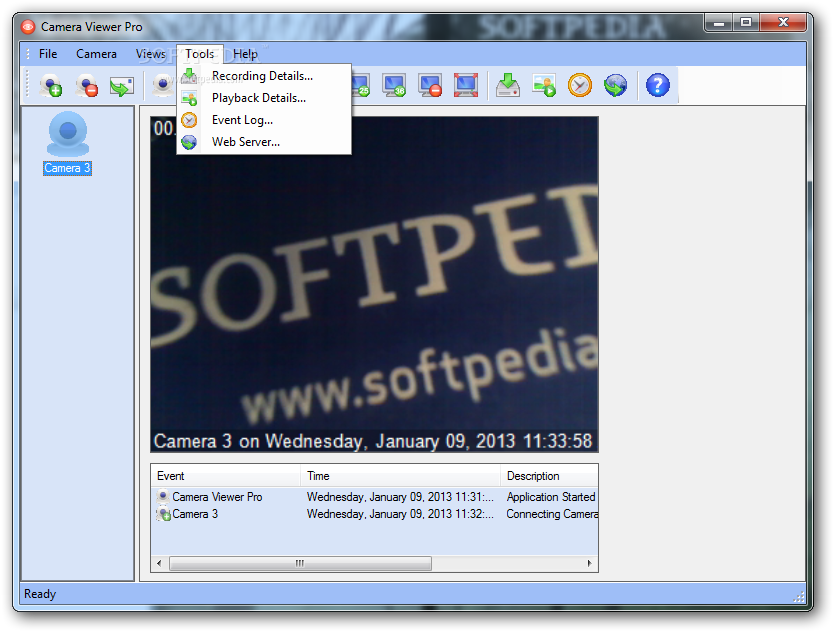Open Event Log toolbar clock icon

(x=580, y=85)
